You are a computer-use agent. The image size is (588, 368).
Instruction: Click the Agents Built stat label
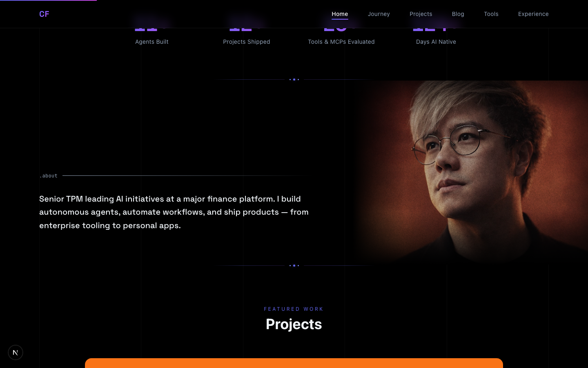click(x=152, y=42)
